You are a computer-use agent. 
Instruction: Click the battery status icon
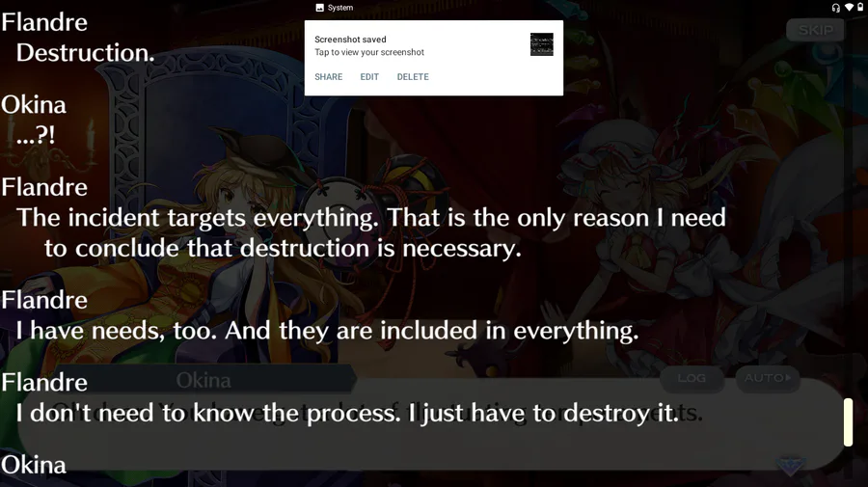point(860,7)
